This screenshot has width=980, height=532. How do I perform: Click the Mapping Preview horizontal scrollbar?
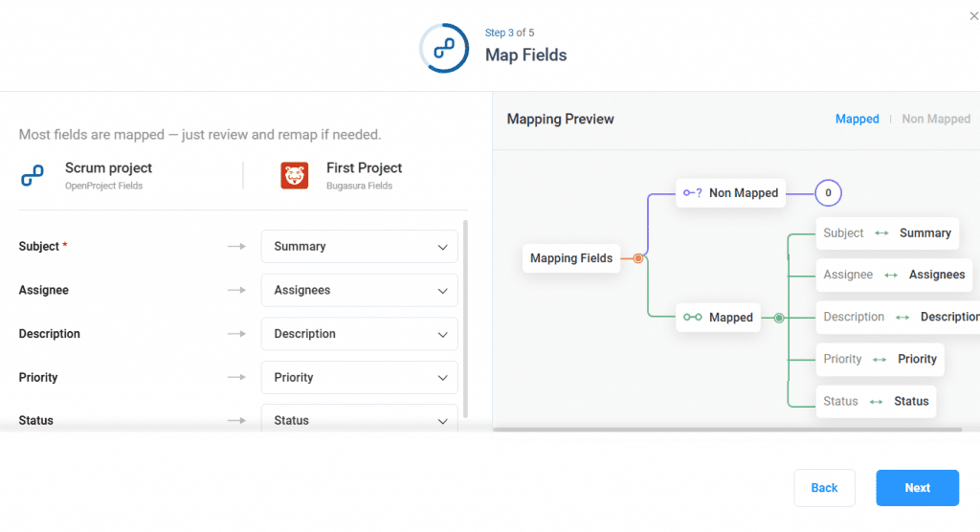coord(727,430)
